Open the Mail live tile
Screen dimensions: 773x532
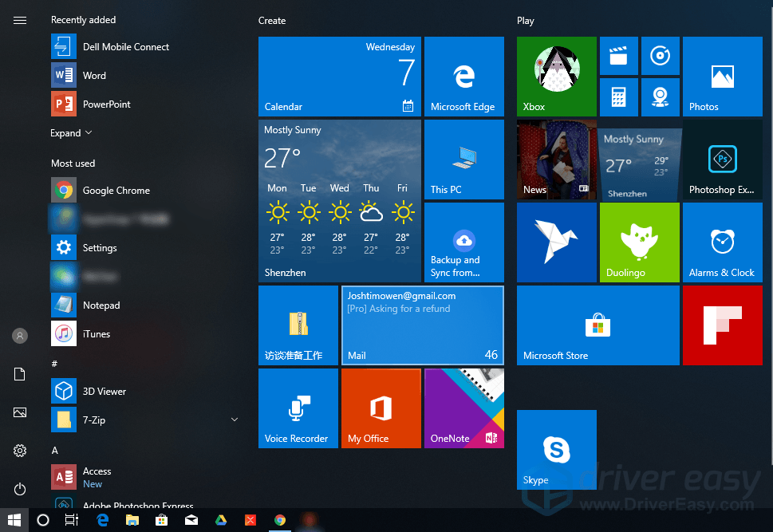tap(423, 325)
